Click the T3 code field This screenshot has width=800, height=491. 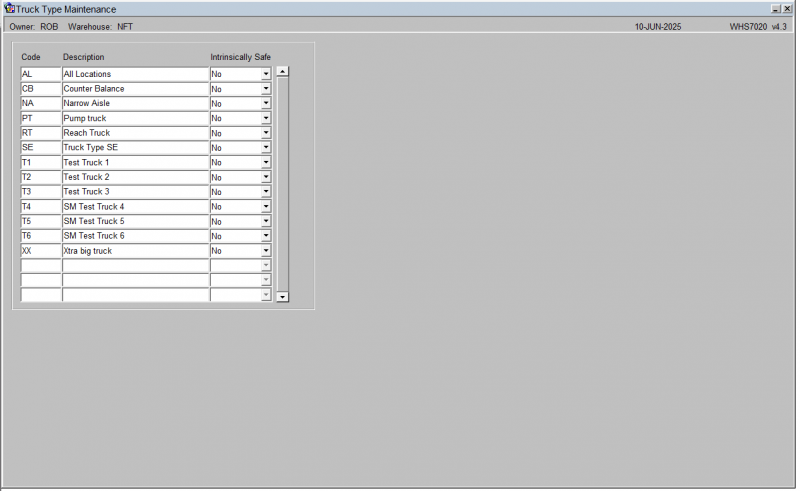click(41, 192)
